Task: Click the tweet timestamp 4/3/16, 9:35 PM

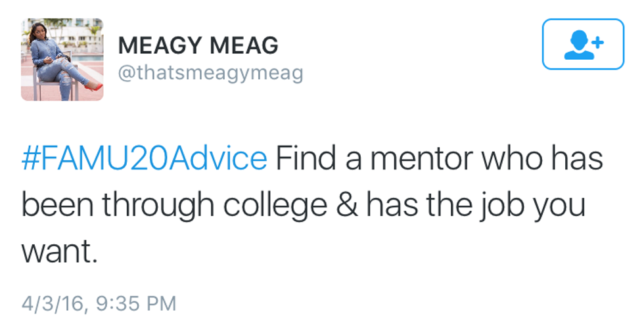Action: click(99, 303)
